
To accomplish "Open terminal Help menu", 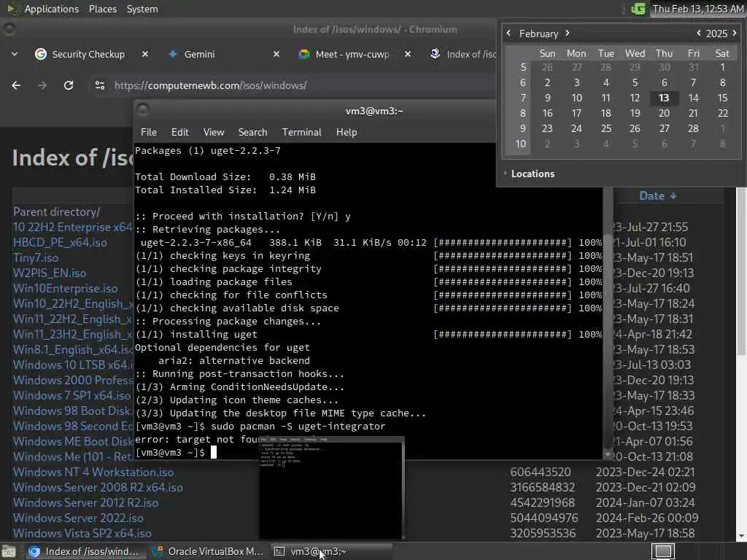I will 347,133.
